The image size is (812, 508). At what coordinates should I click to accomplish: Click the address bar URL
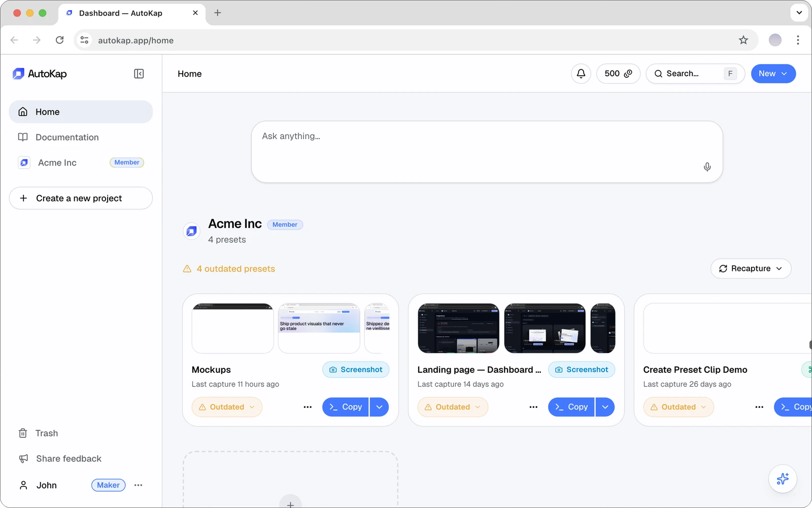tap(136, 40)
